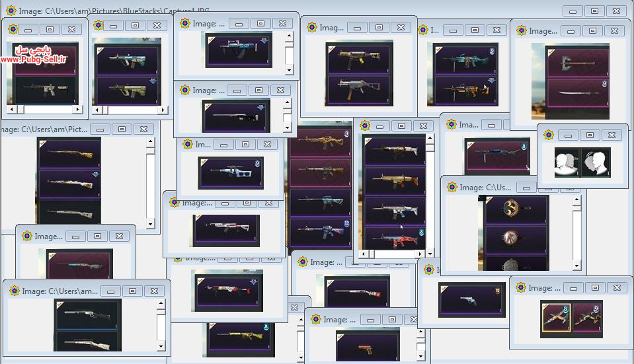Viewport: 634px width, 364px height.
Task: Maximize the Capture4.JPG main window
Action: pyautogui.click(x=595, y=11)
